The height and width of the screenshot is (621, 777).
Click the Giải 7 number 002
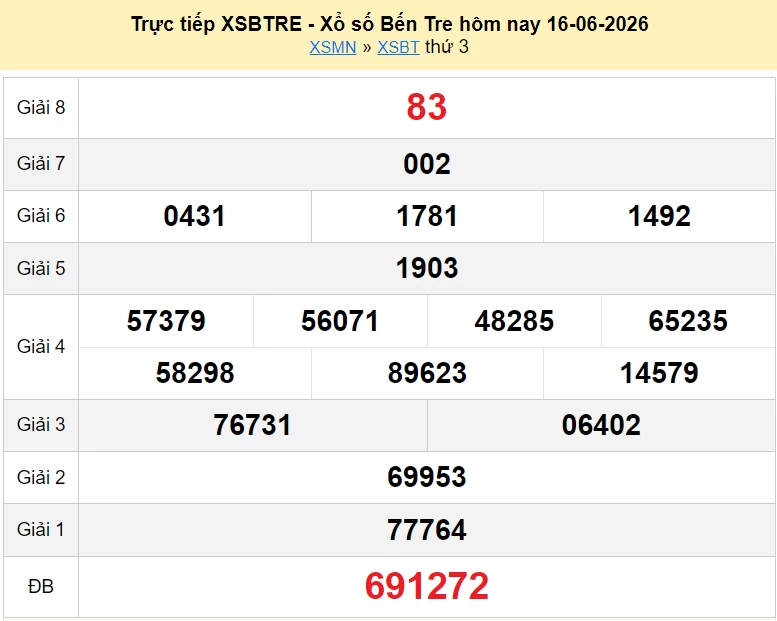427,164
